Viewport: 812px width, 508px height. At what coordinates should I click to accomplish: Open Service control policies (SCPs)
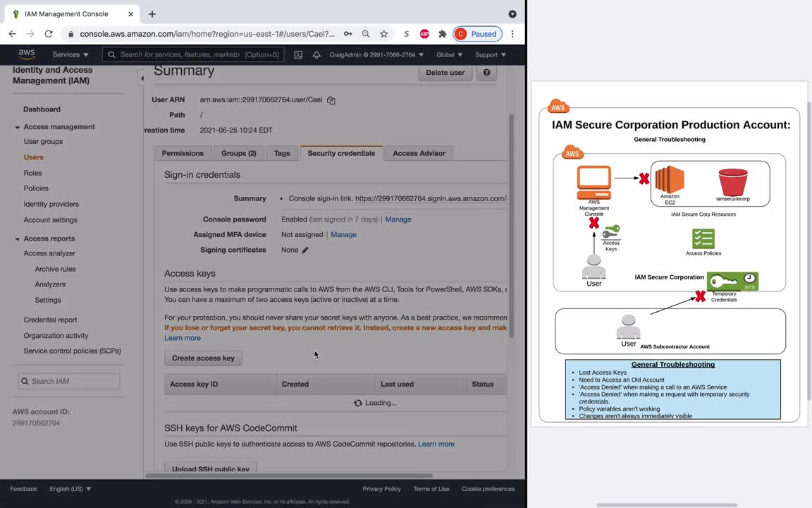pos(72,351)
